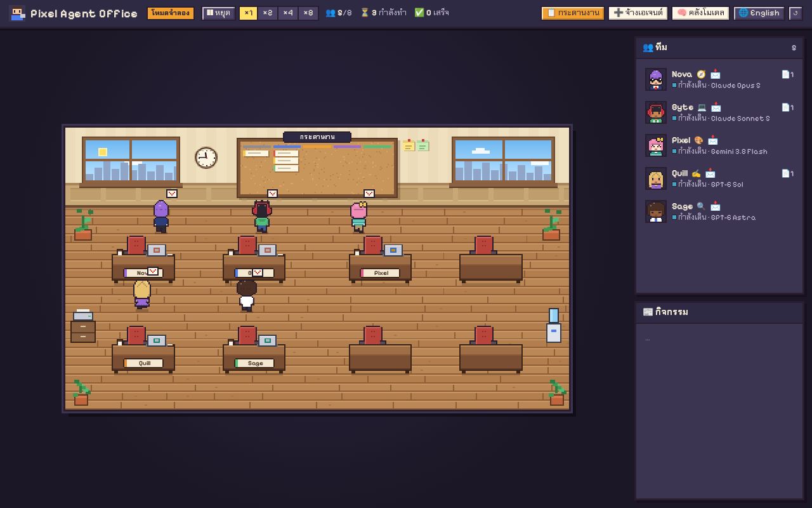The image size is (812, 508).
Task: Click the envelope bubble above Nova character
Action: click(x=172, y=194)
